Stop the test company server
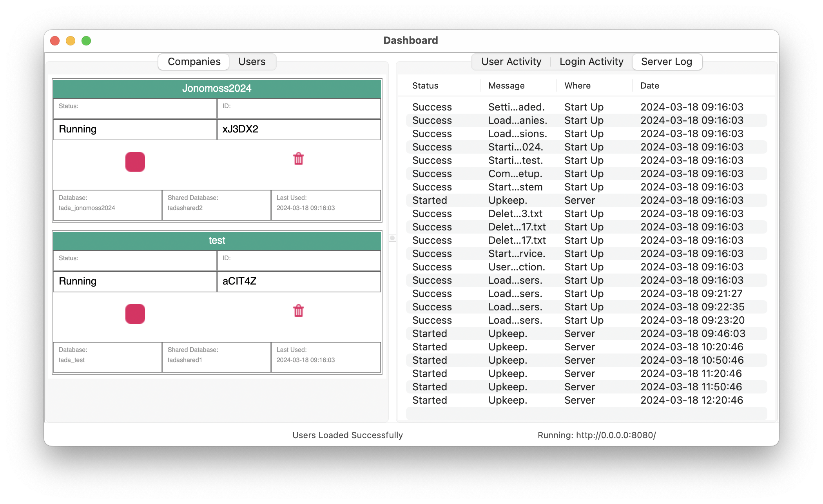 135,314
